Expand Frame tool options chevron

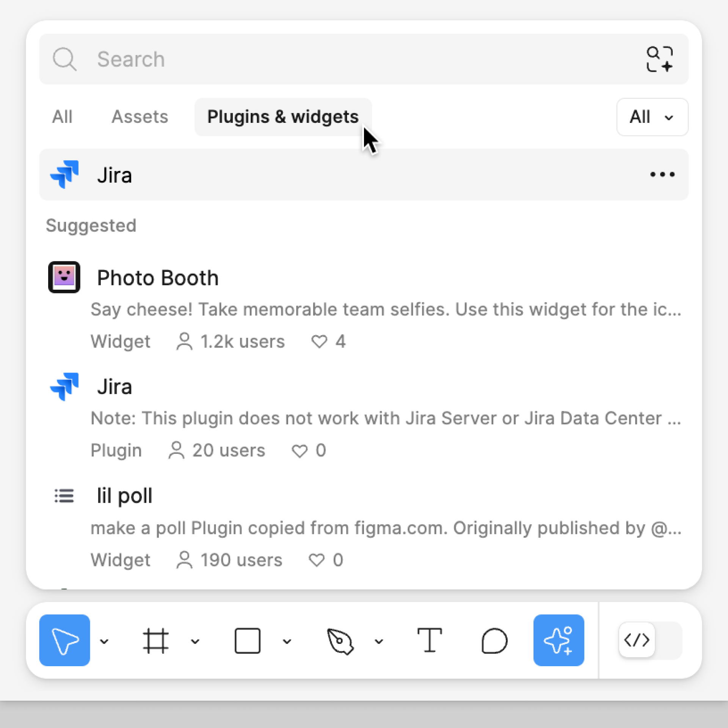[195, 641]
